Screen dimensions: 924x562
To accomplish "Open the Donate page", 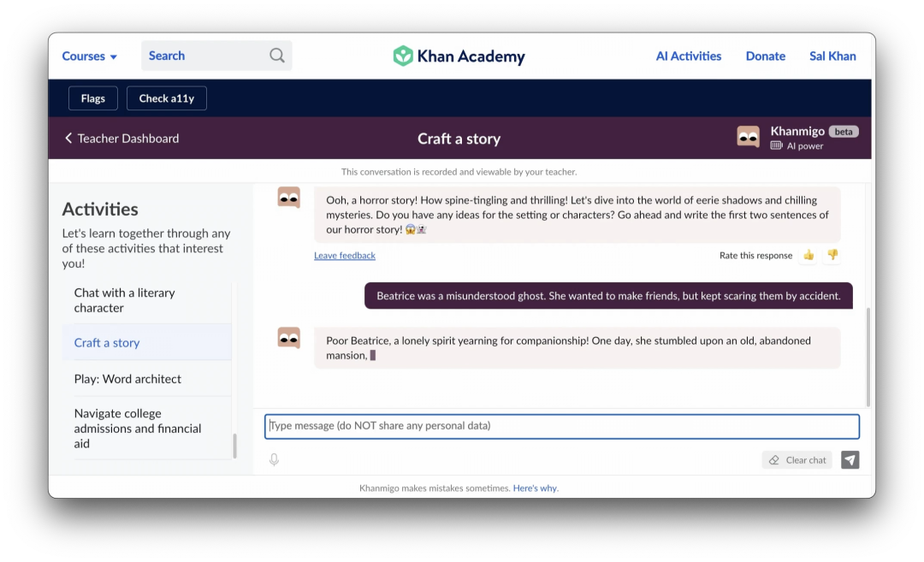I will (766, 56).
